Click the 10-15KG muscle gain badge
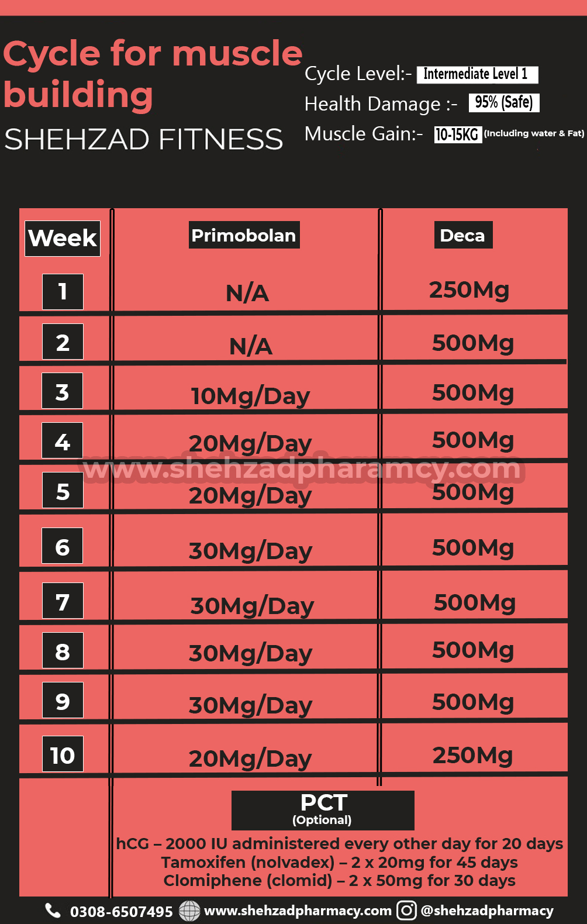 pos(457,135)
